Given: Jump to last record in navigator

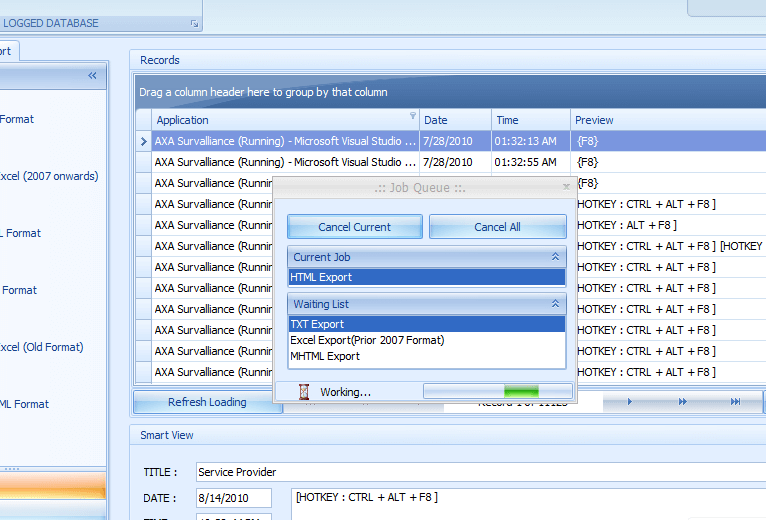Looking at the screenshot, I should (735, 402).
